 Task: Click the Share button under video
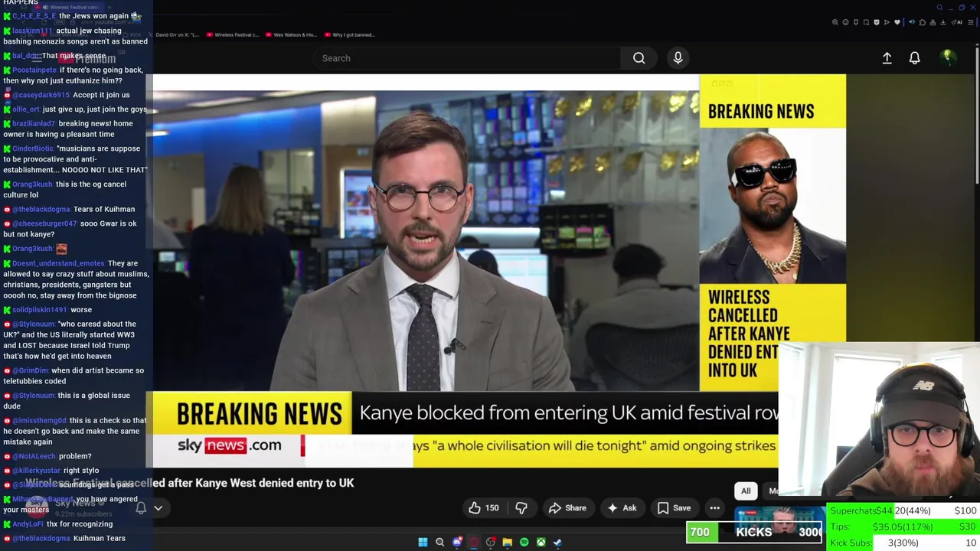(567, 508)
